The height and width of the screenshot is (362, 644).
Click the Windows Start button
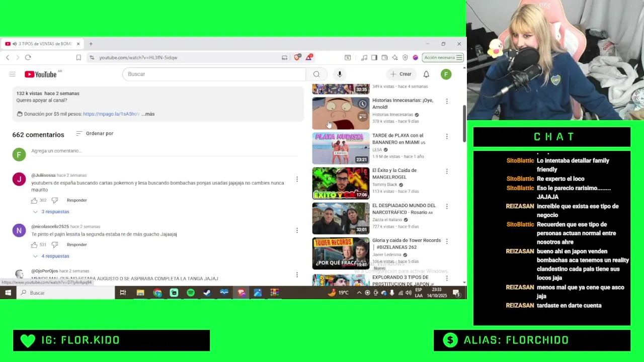8,293
